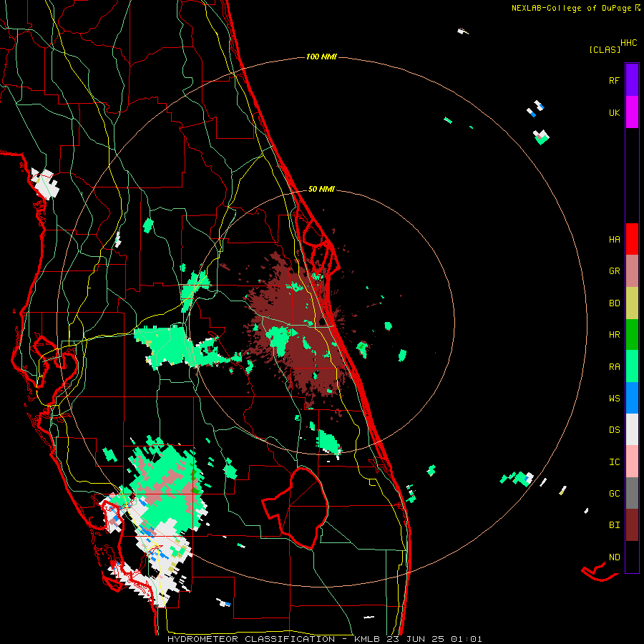Click the RF legend label
This screenshot has height=644, width=644.
pyautogui.click(x=614, y=80)
